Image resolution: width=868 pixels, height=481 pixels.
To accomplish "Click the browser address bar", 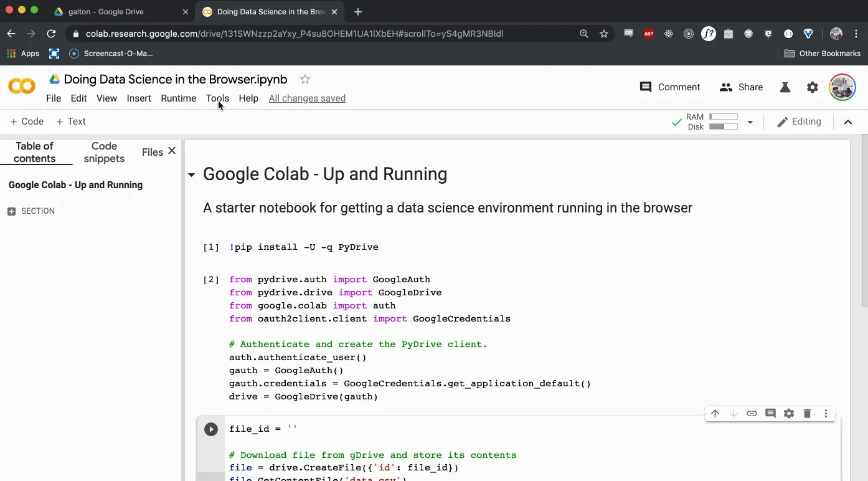I will [x=294, y=34].
